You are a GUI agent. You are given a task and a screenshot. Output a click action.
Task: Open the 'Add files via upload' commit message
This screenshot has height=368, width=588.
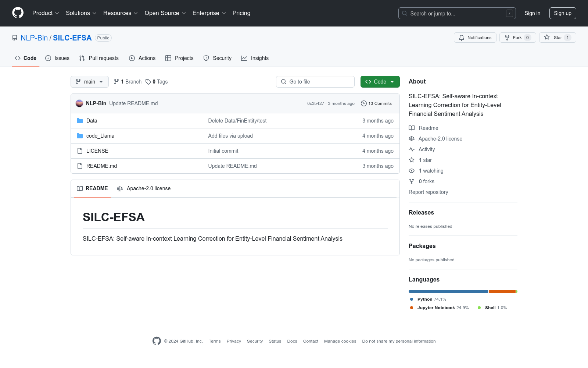click(230, 136)
